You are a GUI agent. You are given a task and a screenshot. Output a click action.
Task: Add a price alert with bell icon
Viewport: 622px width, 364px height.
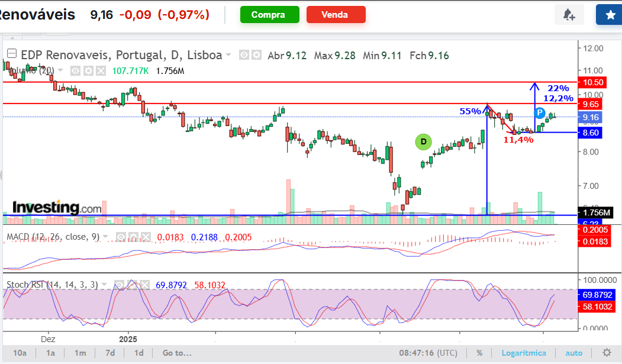569,15
